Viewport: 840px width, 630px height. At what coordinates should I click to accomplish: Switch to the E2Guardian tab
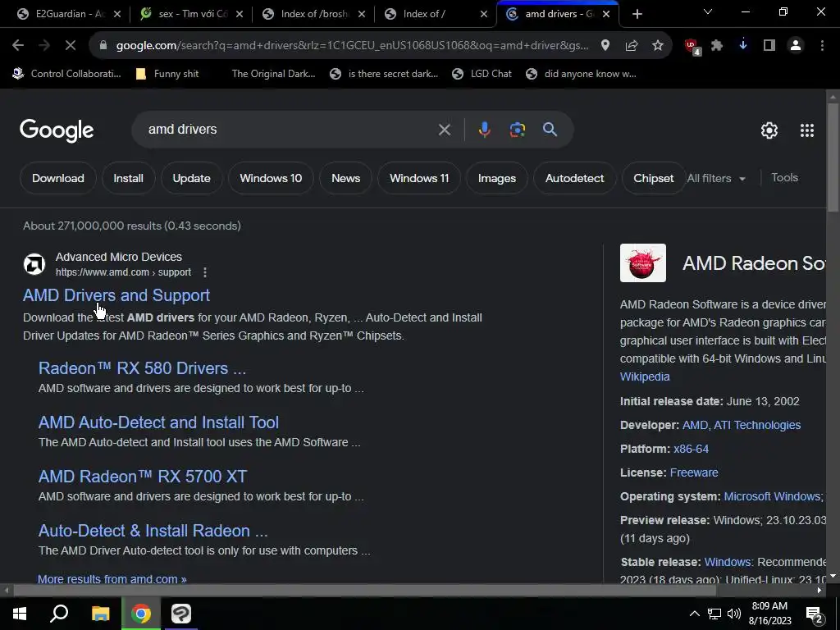[69, 14]
